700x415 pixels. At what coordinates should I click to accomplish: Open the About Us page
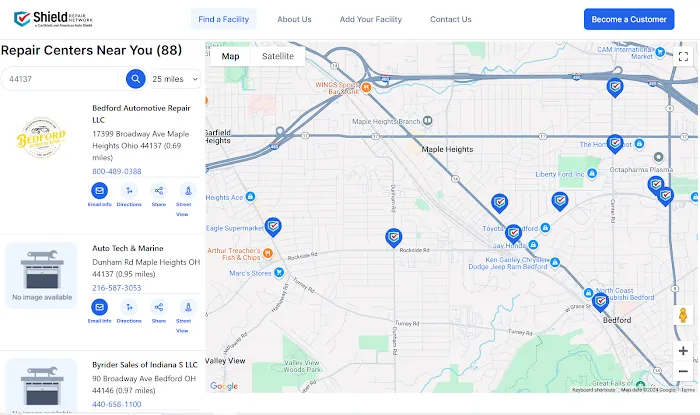pyautogui.click(x=294, y=19)
